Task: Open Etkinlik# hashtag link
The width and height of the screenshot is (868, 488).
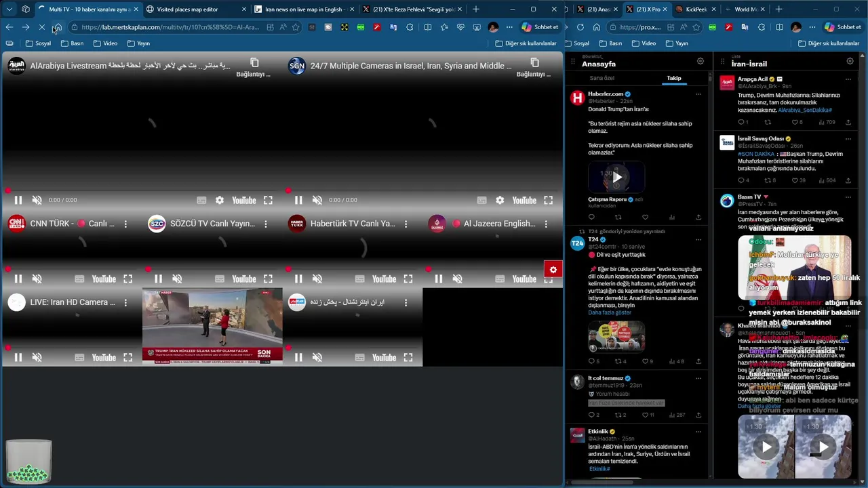Action: 599,469
